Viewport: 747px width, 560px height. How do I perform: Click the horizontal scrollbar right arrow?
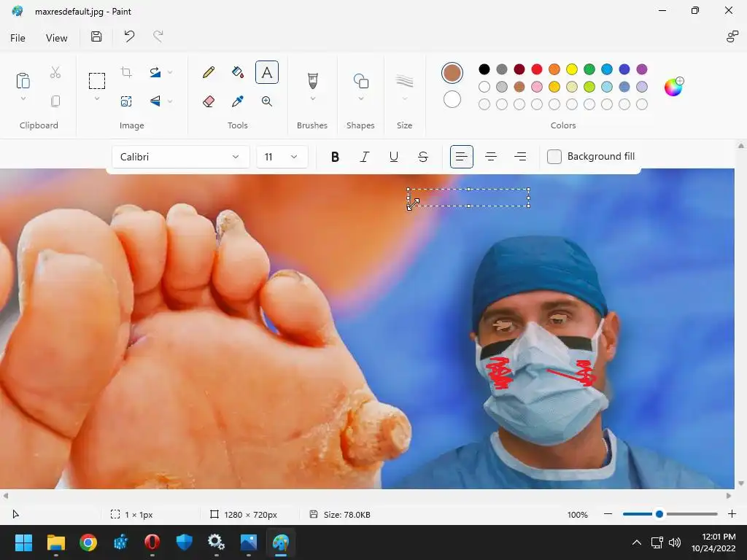pos(729,496)
